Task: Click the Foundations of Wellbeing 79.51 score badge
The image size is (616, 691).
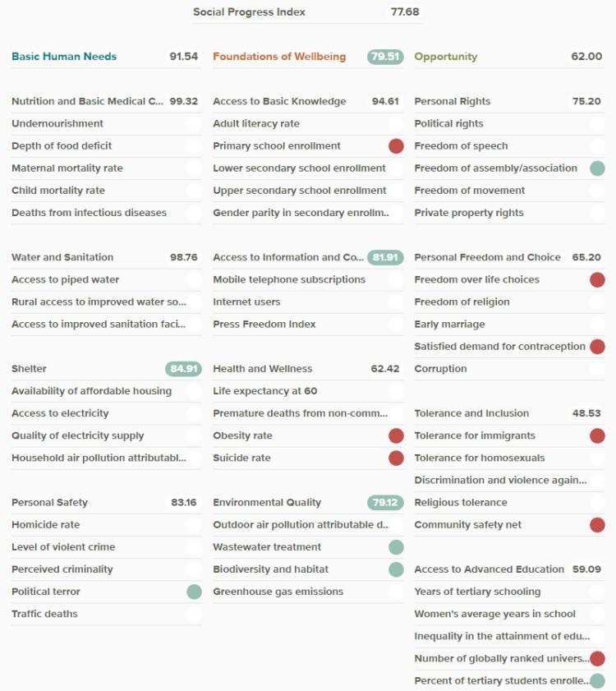Action: point(385,57)
